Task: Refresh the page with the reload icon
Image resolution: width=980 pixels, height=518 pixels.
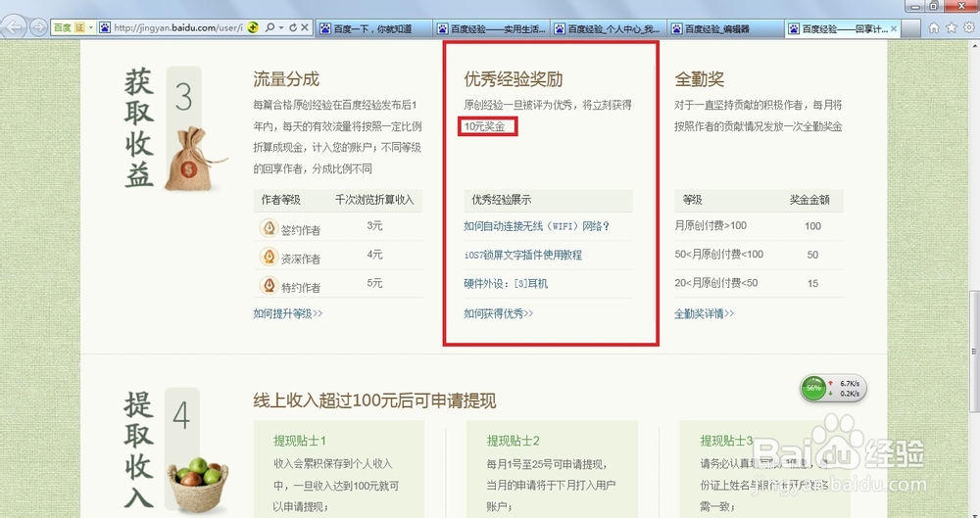Action: (292, 27)
